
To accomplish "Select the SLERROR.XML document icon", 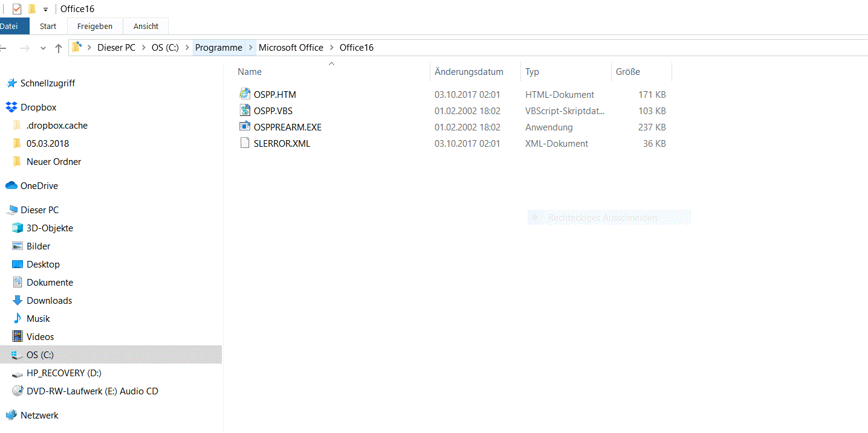I will tap(244, 143).
